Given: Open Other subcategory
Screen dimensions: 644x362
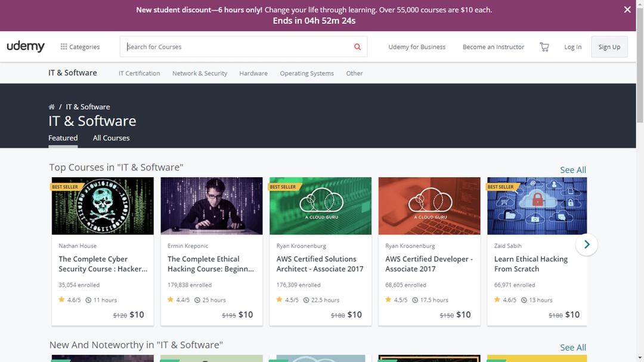Looking at the screenshot, I should pyautogui.click(x=354, y=73).
